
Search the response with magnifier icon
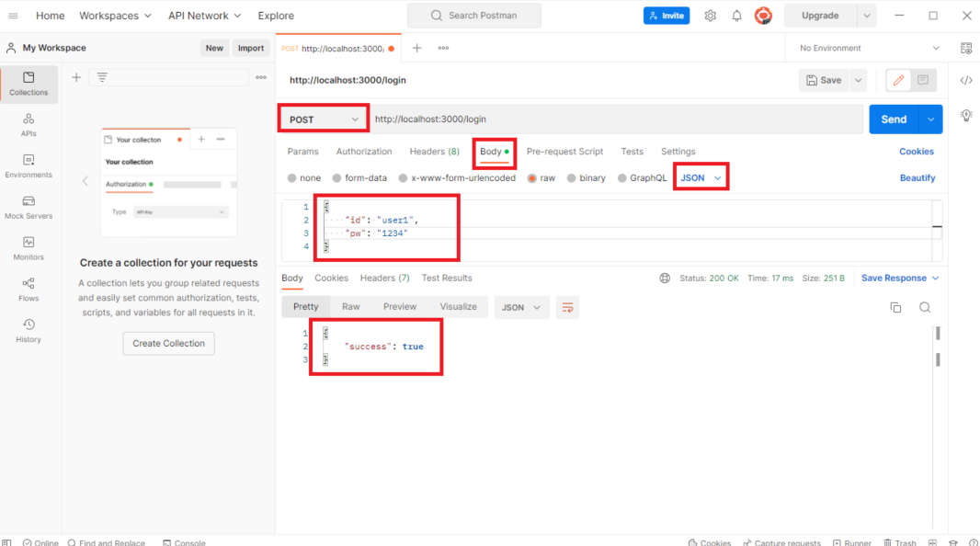(925, 307)
